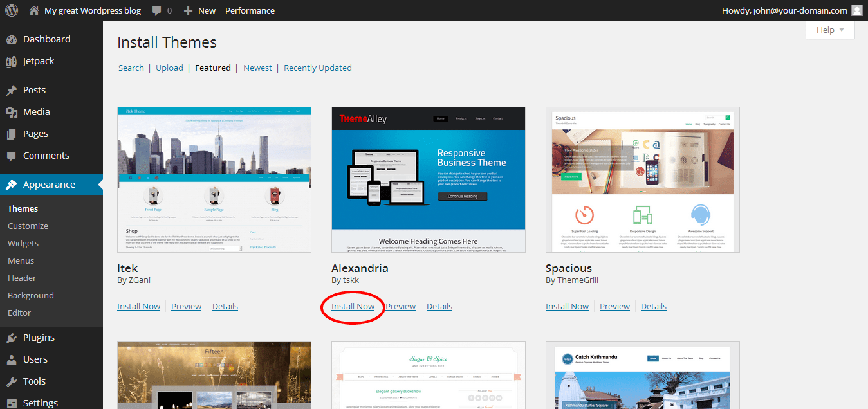Click the Sugar & Spice theme thumbnail
The image size is (868, 409).
pyautogui.click(x=429, y=376)
